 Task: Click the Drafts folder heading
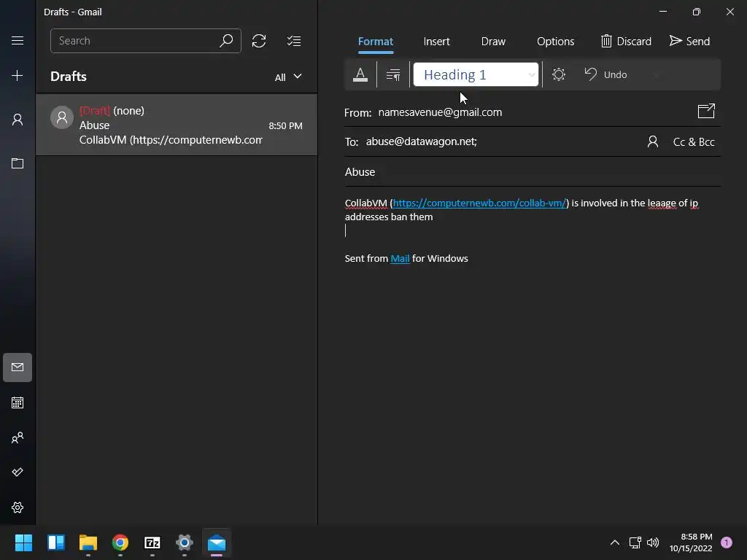69,77
